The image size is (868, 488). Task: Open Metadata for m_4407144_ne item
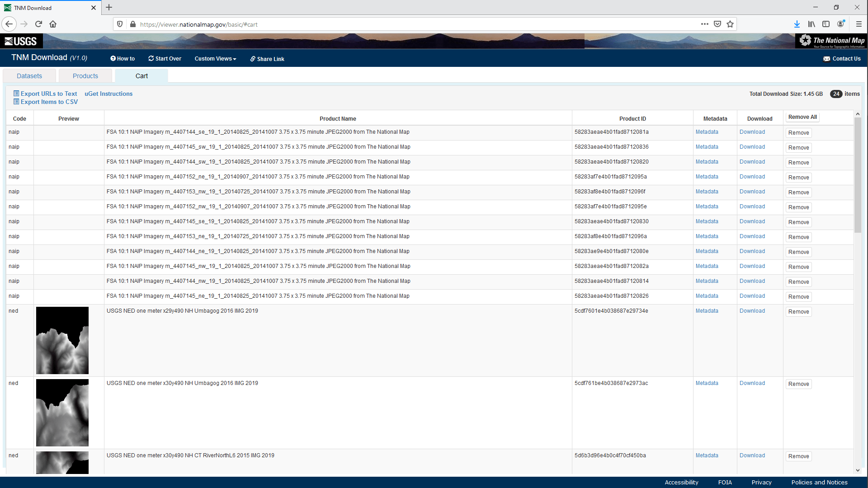point(707,251)
